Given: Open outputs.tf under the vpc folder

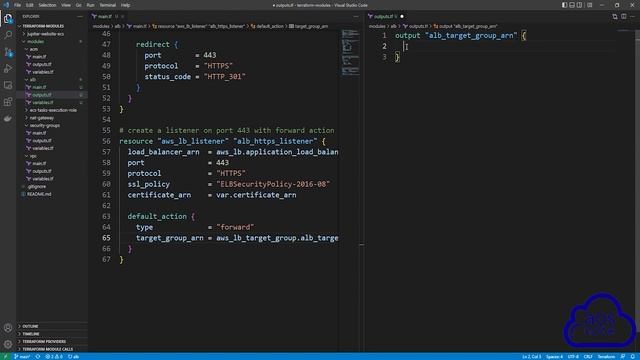Looking at the screenshot, I should (42, 171).
